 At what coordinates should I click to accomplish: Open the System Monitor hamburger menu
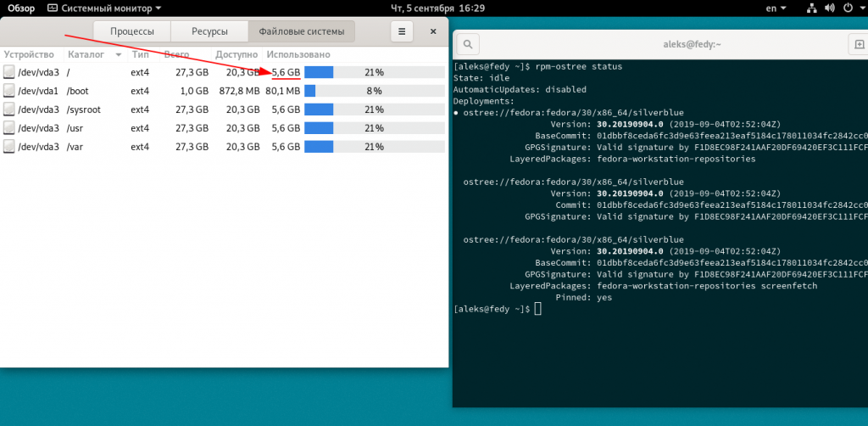point(402,31)
